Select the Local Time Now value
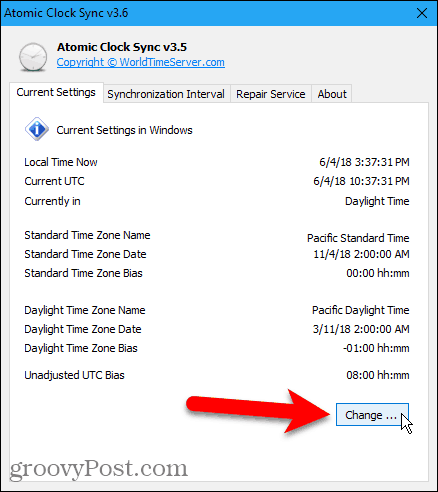Image resolution: width=438 pixels, height=492 pixels. point(364,162)
